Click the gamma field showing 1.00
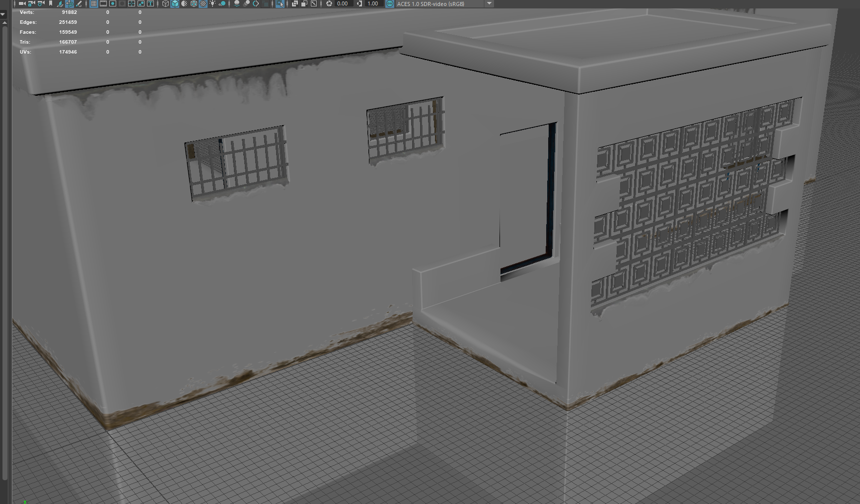The height and width of the screenshot is (504, 860). [373, 3]
